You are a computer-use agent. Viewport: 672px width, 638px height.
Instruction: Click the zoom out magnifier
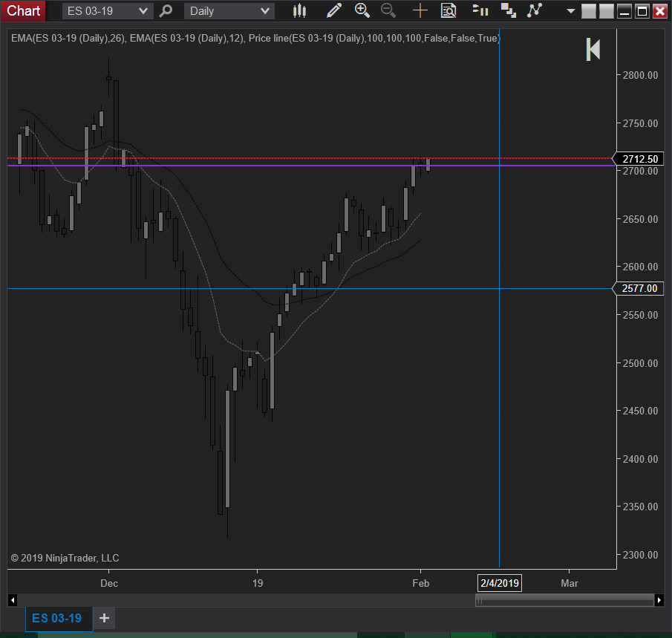(x=388, y=10)
